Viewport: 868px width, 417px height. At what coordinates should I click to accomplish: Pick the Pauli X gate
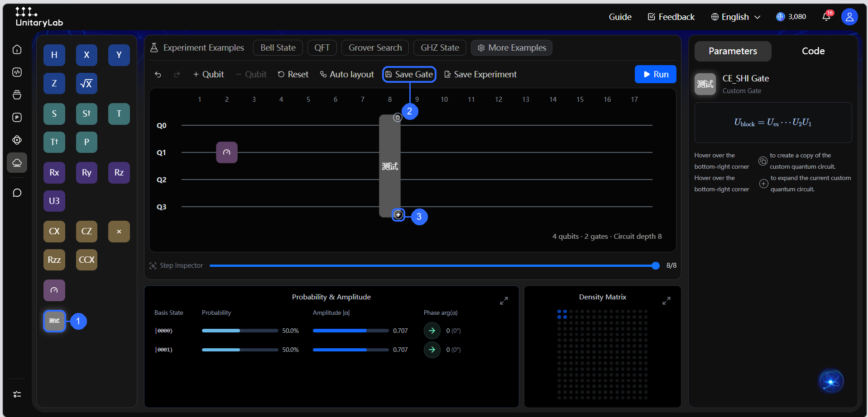pyautogui.click(x=86, y=55)
